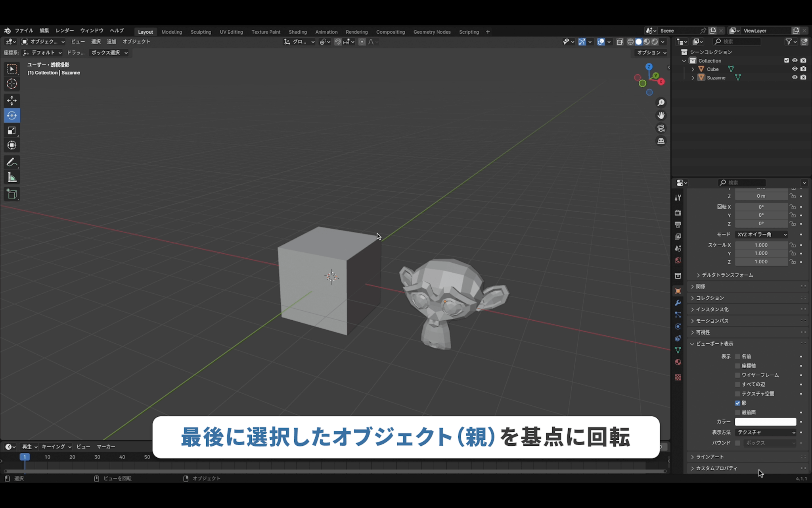
Task: Click the pan view hand icon
Action: coord(661,115)
